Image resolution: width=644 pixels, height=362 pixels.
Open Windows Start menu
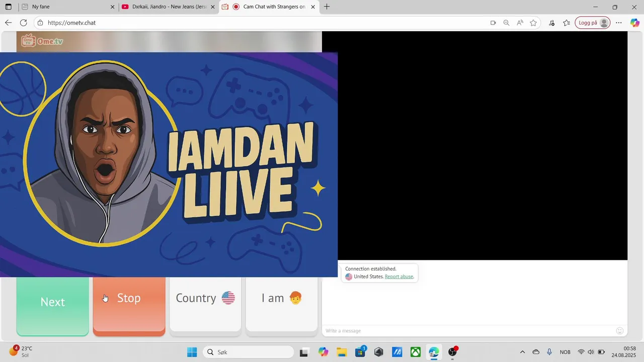click(x=192, y=352)
